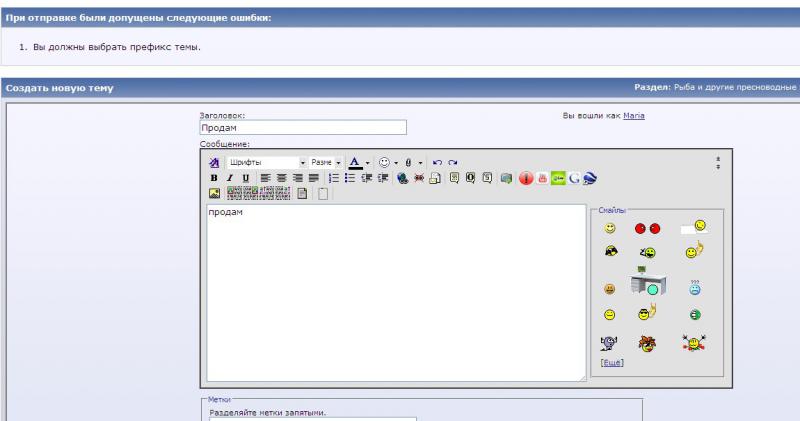
Task: Open the Шрифты font dropdown
Action: tap(302, 162)
